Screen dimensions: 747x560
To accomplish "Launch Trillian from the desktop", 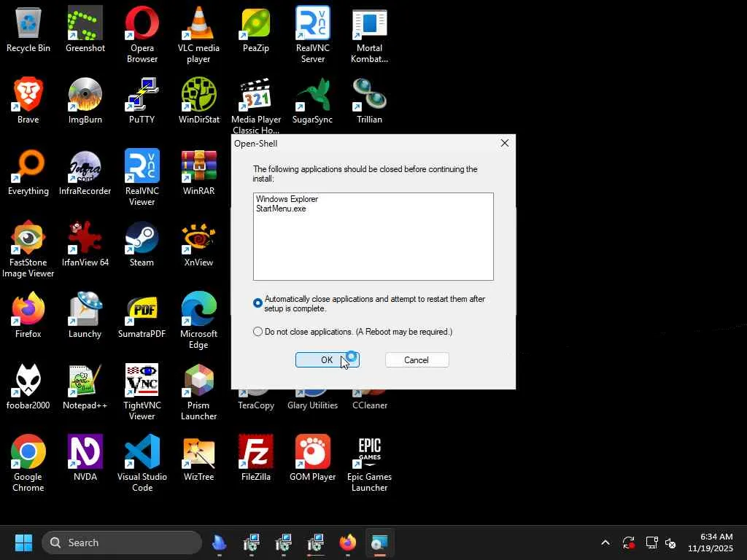I will click(369, 101).
